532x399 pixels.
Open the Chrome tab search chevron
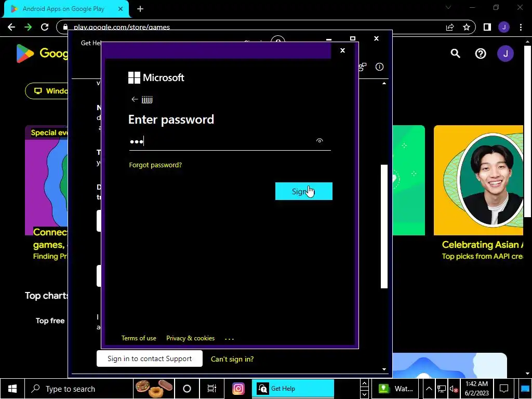click(x=448, y=7)
